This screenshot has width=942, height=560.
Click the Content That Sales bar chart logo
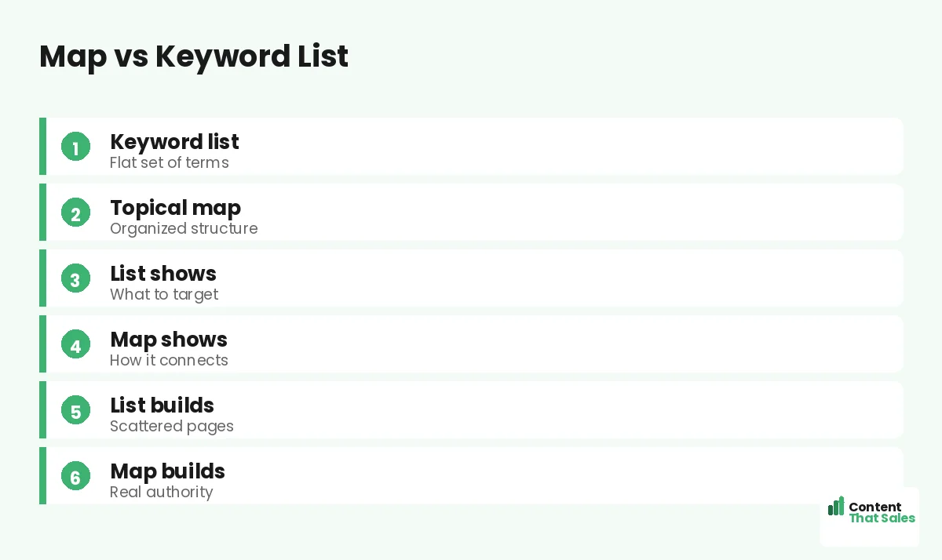click(836, 506)
